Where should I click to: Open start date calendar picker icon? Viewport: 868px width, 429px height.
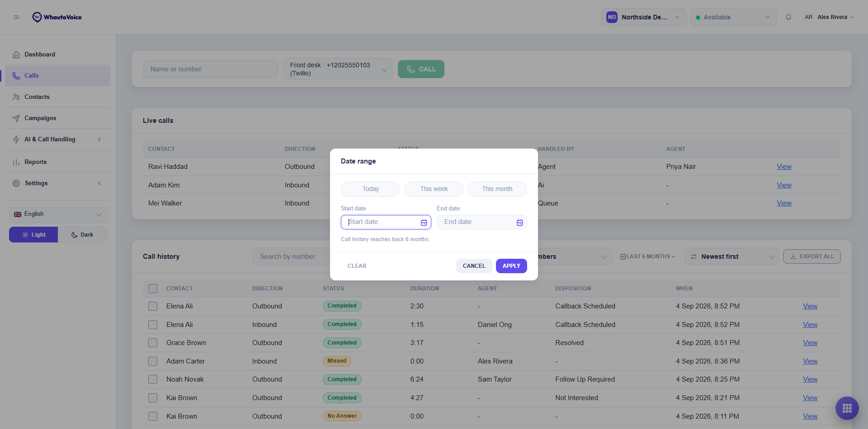coord(424,222)
